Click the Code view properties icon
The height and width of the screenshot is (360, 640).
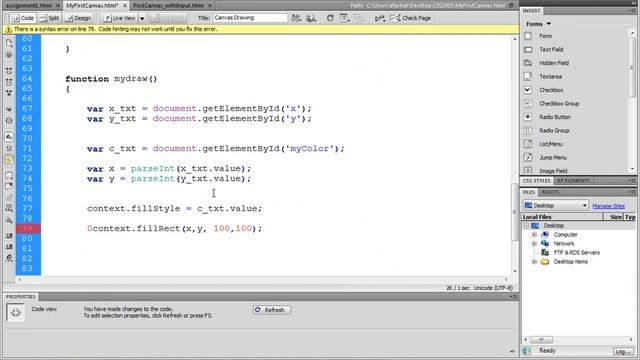point(16,313)
